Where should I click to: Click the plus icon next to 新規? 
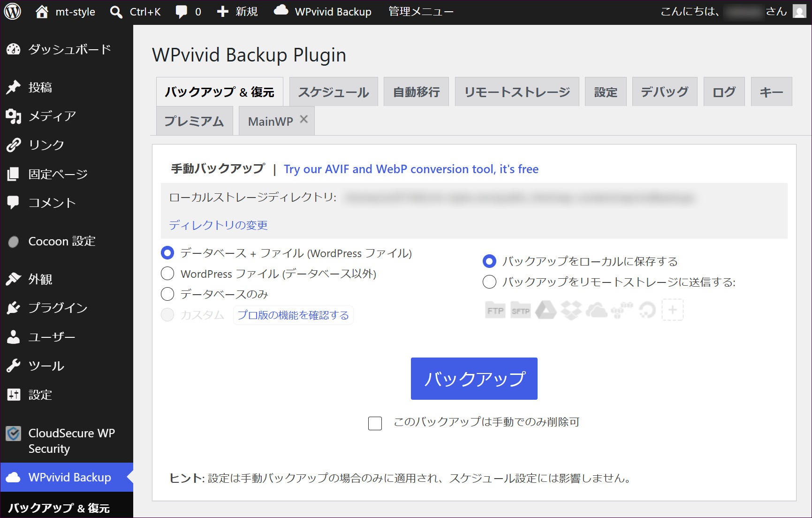[x=223, y=12]
